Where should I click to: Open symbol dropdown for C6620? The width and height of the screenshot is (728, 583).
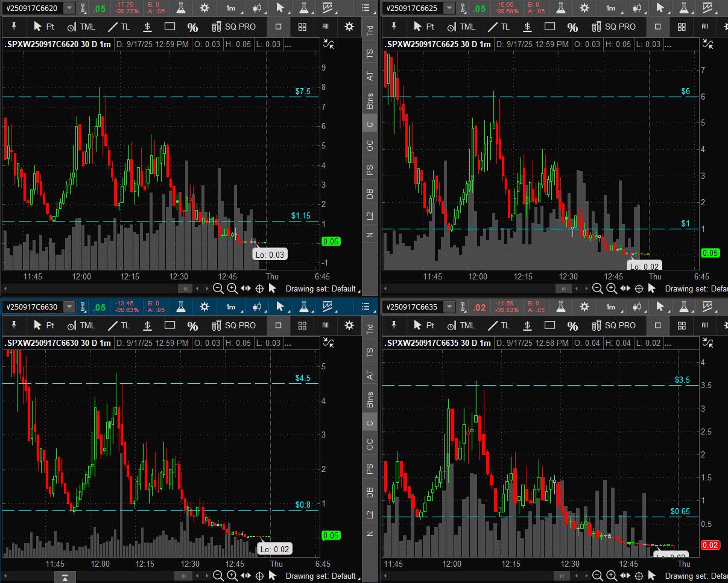coord(69,8)
